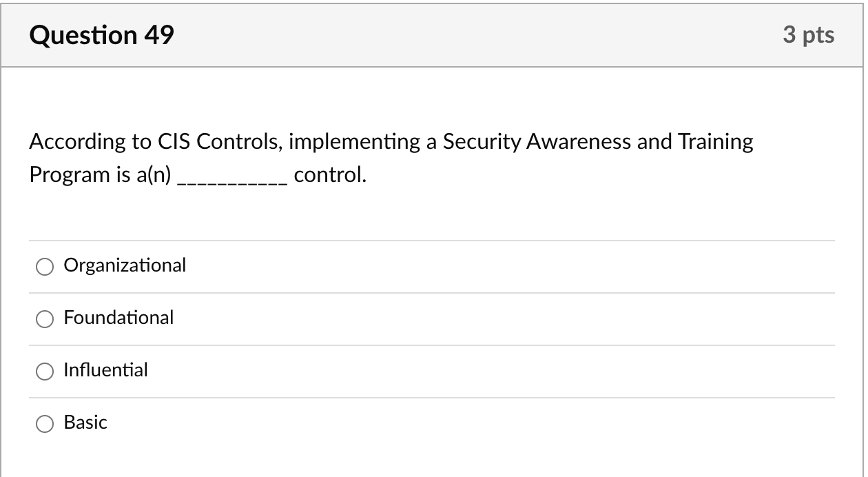The height and width of the screenshot is (477, 868).
Task: Click the "Influential" answer label text
Action: coord(105,370)
